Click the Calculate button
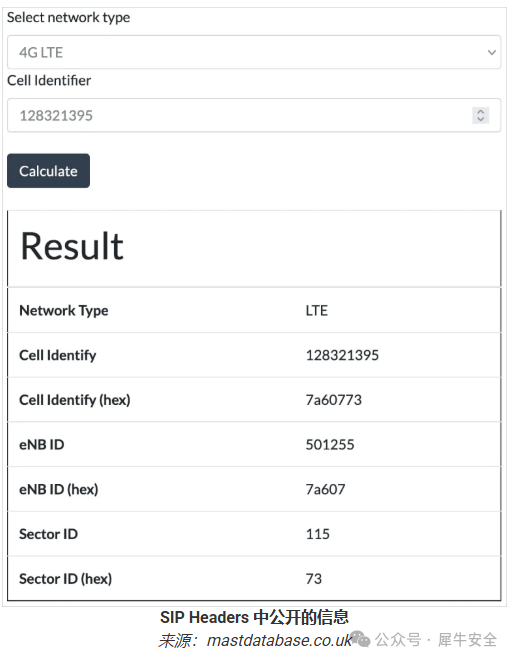The width and height of the screenshot is (514, 661). 48,171
